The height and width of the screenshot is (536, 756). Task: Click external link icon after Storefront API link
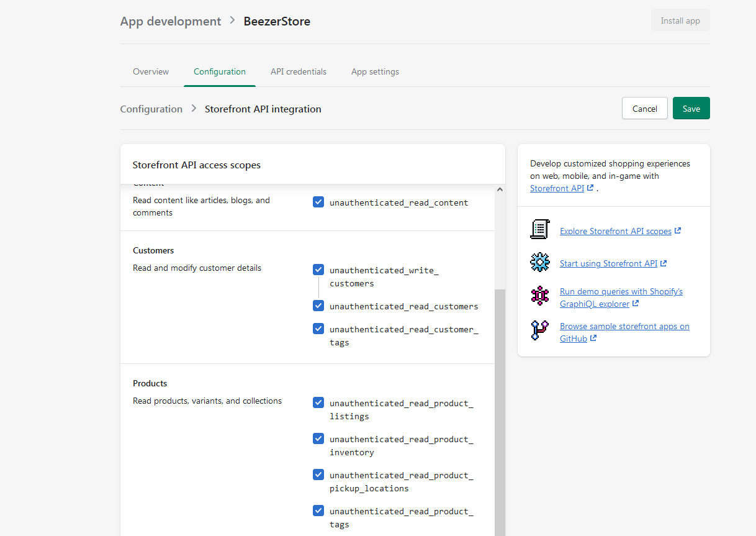[590, 188]
